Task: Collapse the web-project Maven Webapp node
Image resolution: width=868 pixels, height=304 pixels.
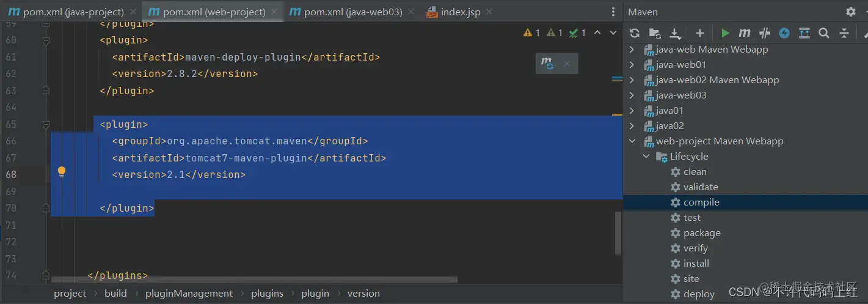Action: click(632, 141)
